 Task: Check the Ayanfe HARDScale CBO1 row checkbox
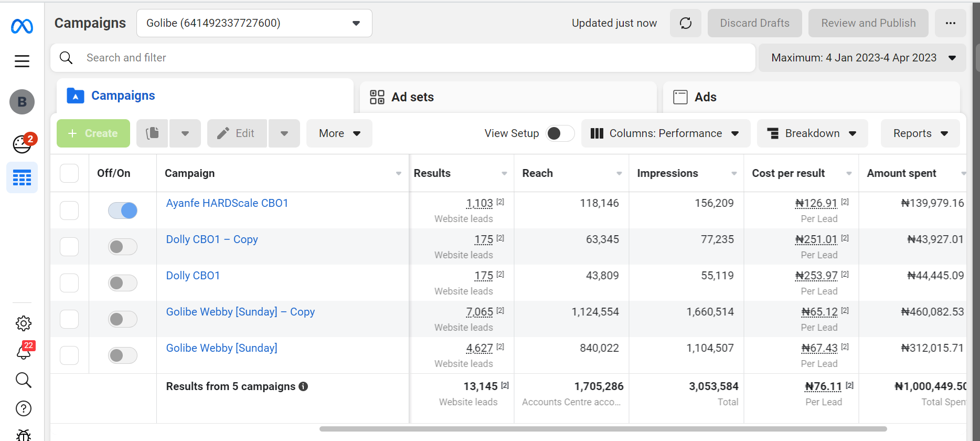pyautogui.click(x=69, y=211)
